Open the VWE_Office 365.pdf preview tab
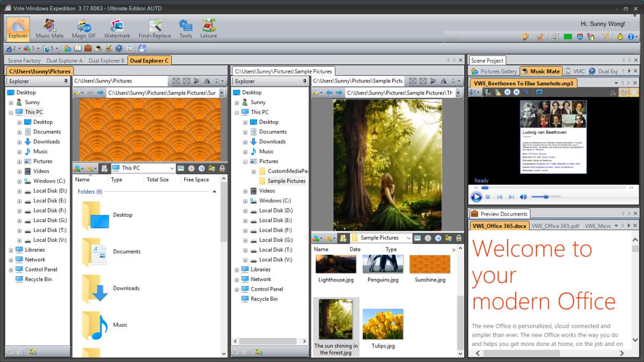 [554, 226]
